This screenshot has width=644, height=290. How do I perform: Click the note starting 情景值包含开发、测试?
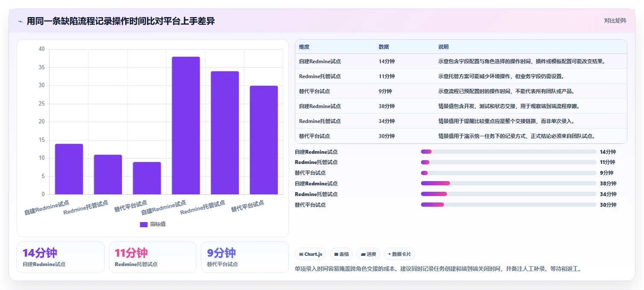coord(509,106)
